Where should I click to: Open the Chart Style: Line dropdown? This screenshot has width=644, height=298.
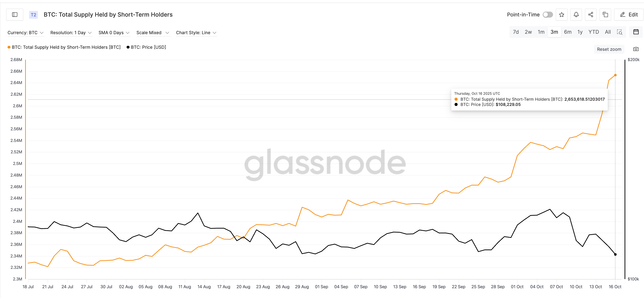(197, 33)
